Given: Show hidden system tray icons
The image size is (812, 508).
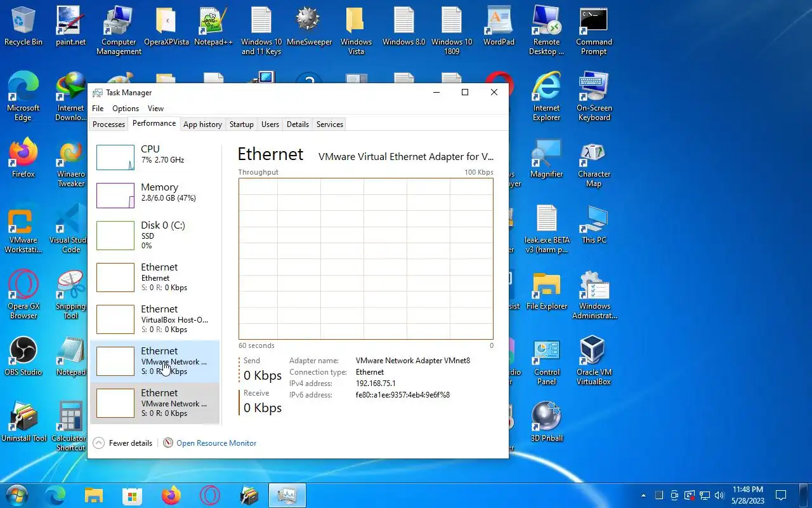Looking at the screenshot, I should coord(644,495).
